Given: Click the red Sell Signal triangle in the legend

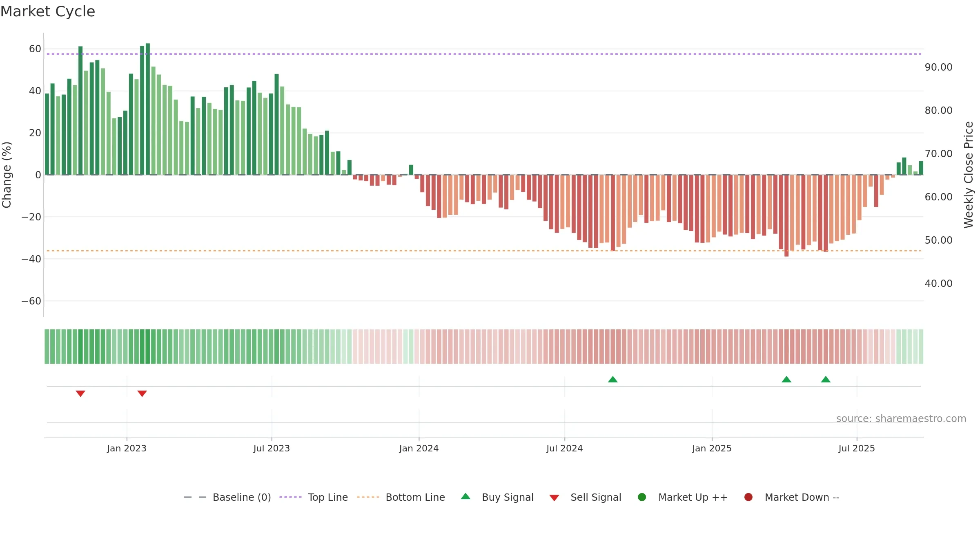Looking at the screenshot, I should point(554,498).
